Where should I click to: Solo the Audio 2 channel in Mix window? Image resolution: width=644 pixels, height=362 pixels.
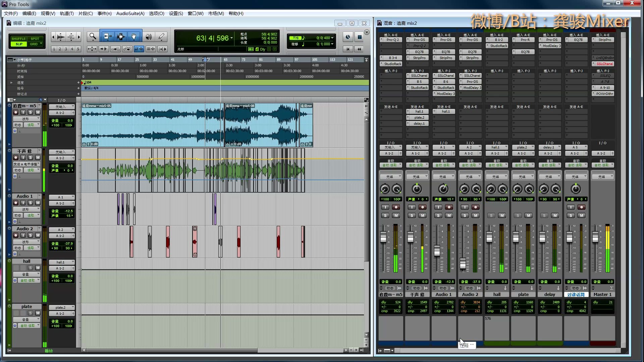(465, 216)
